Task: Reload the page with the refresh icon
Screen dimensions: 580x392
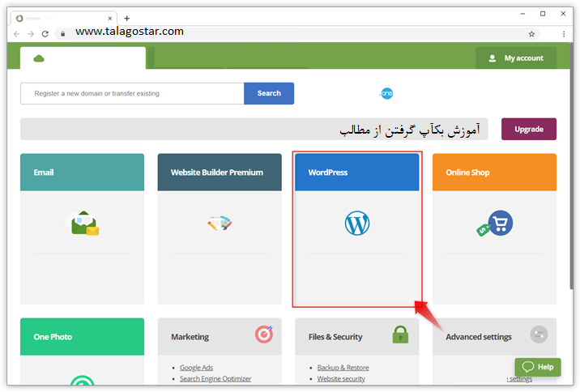Action: coord(45,34)
